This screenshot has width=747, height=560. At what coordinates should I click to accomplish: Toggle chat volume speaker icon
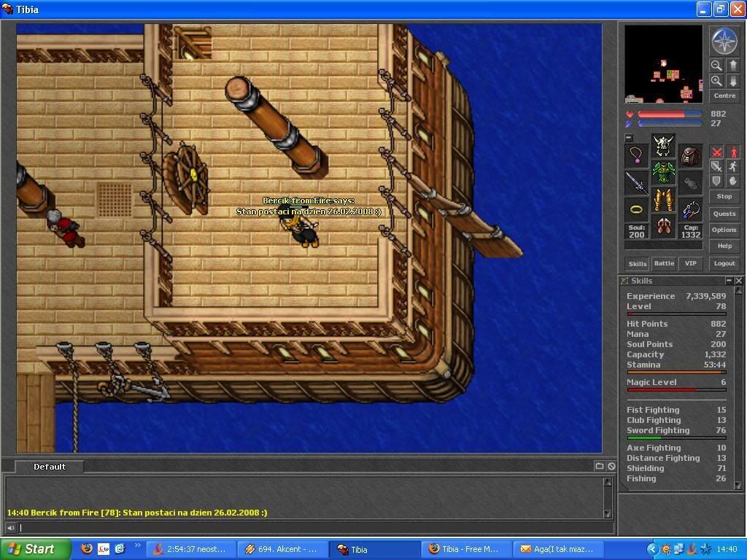[x=10, y=528]
